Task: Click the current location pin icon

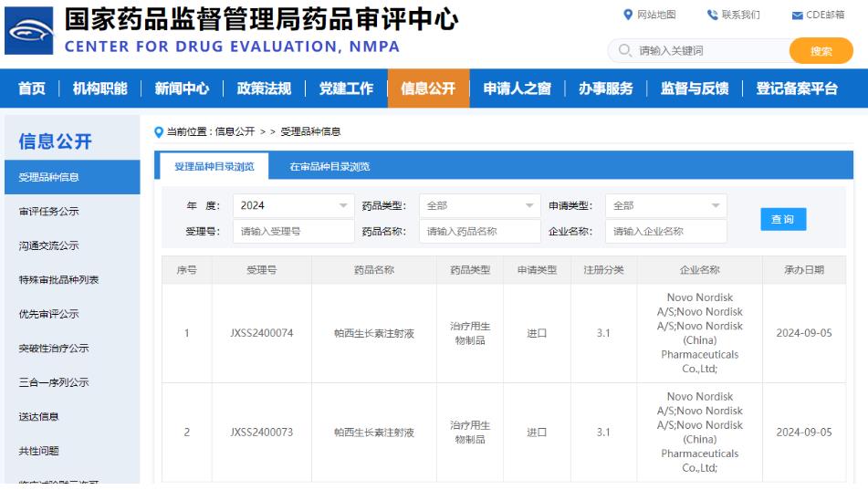Action: (159, 132)
